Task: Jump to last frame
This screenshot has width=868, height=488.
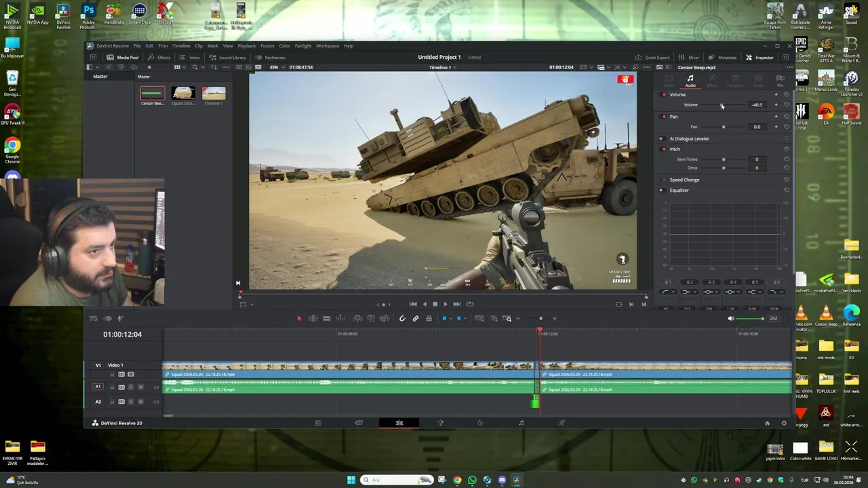Action: (x=457, y=304)
